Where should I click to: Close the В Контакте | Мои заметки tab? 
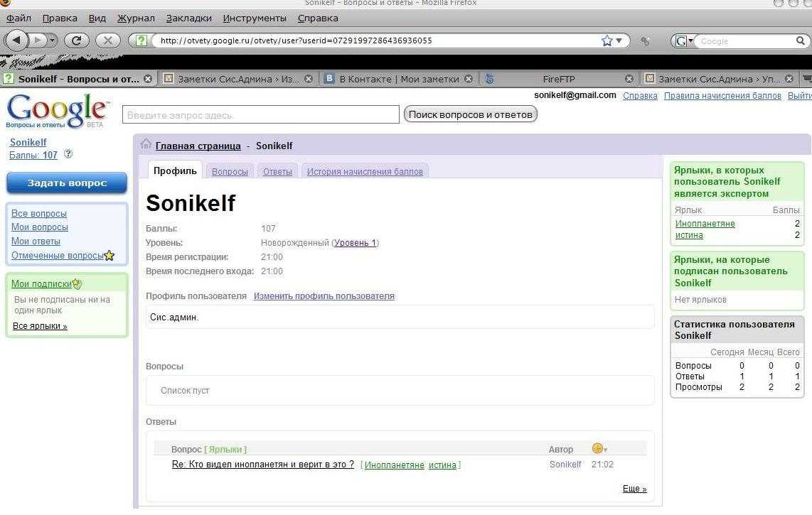pyautogui.click(x=468, y=79)
